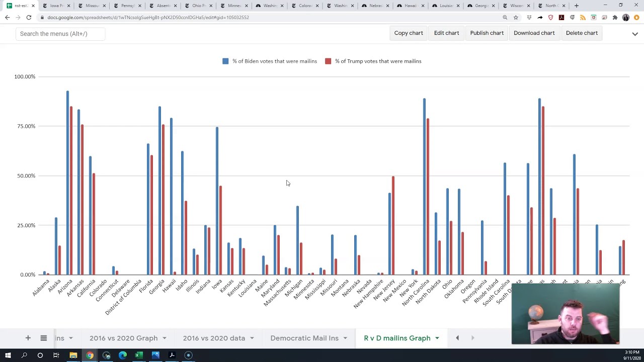Open Excel from the taskbar
644x362 pixels.
coord(139,355)
